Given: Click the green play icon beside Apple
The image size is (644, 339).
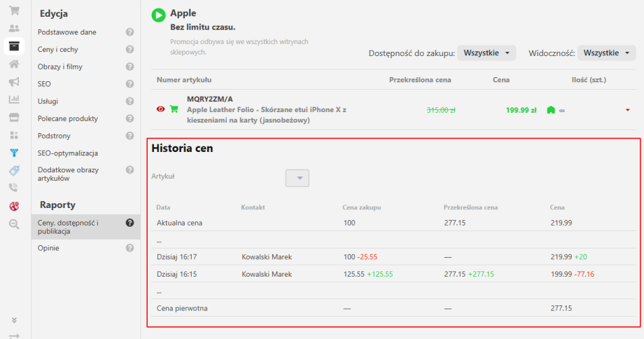Looking at the screenshot, I should (x=158, y=15).
